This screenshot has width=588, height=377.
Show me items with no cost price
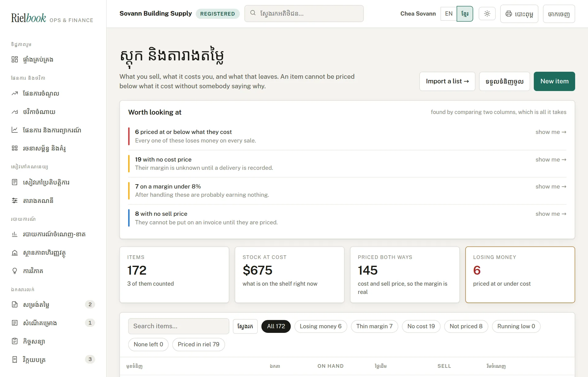551,160
